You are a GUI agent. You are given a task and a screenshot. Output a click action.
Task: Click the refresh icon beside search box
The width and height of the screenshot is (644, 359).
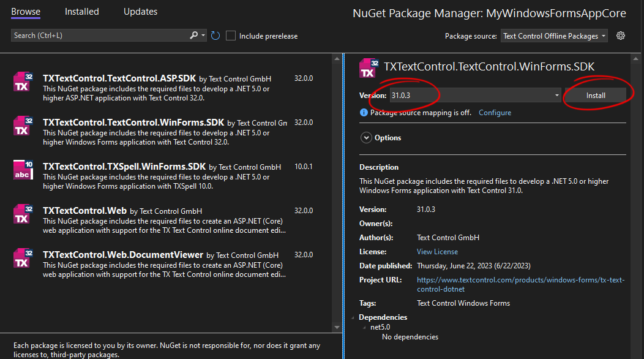[215, 36]
